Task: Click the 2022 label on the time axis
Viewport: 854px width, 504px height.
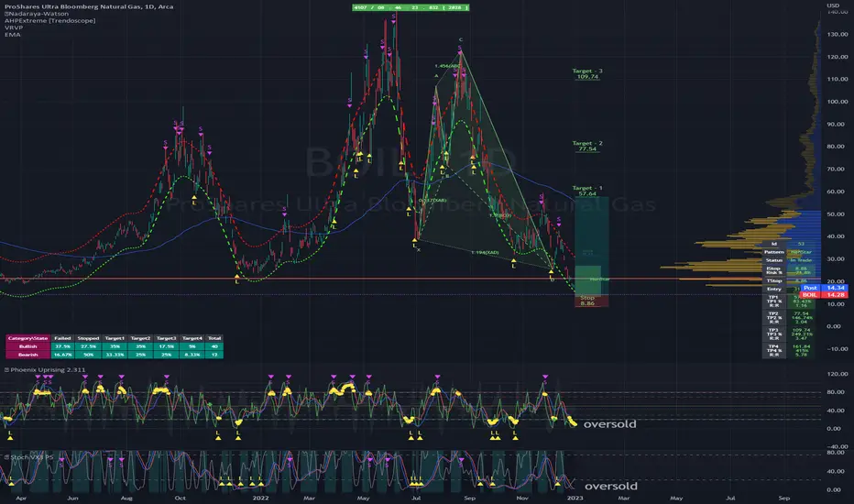Action: coord(261,498)
